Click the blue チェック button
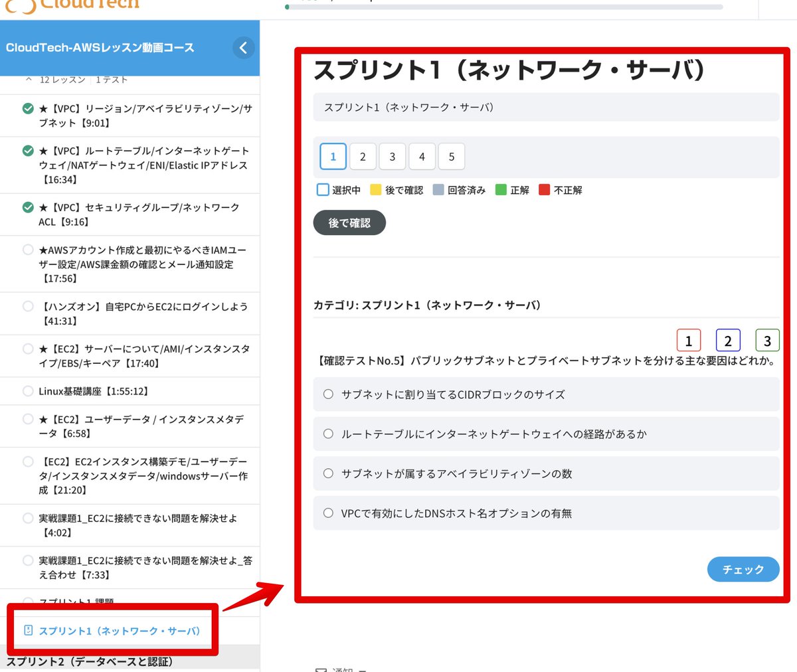 coord(743,569)
